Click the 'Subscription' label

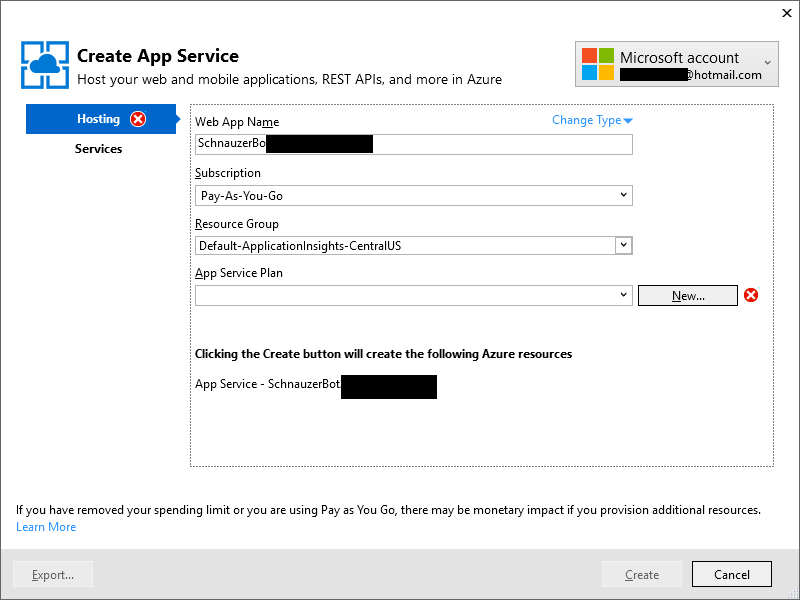[228, 173]
